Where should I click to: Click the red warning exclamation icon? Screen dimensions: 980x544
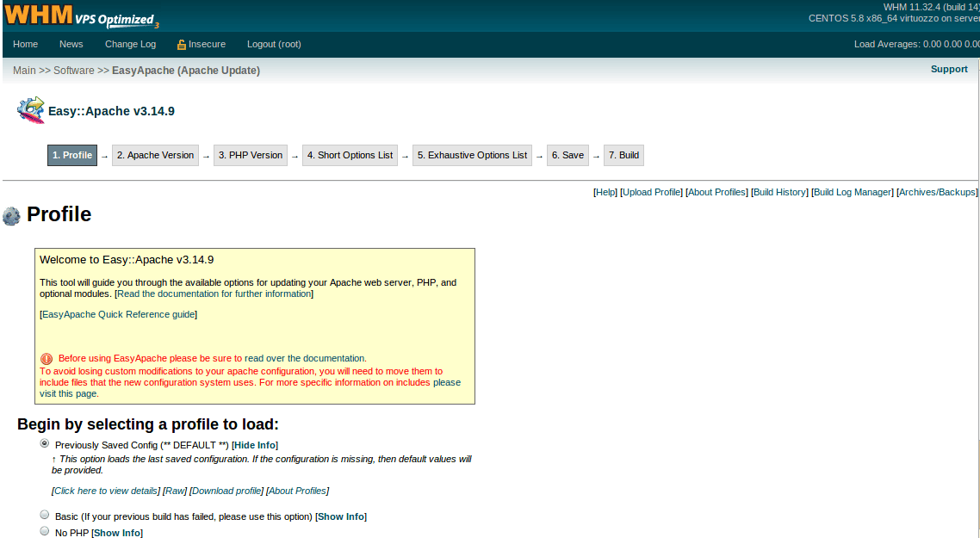pos(47,358)
